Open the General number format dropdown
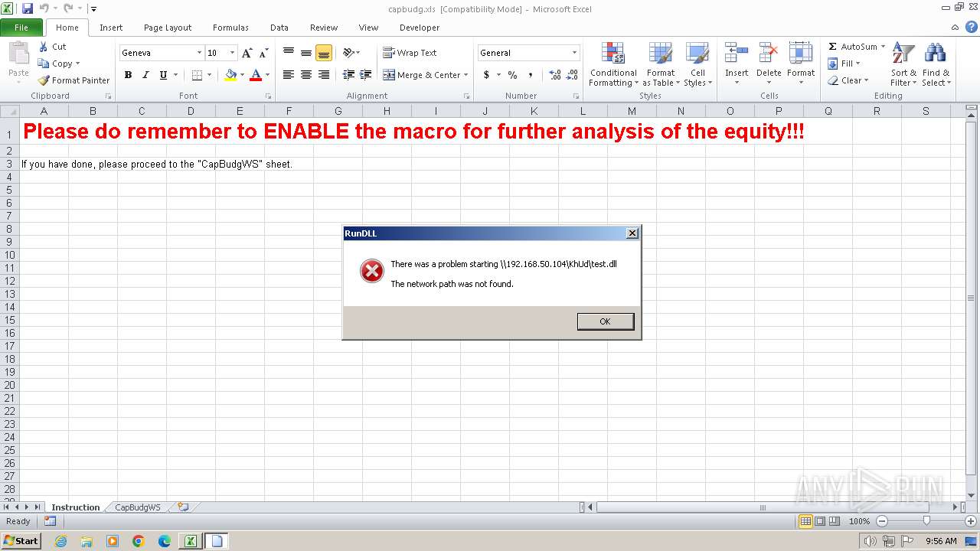980x551 pixels. click(x=574, y=53)
